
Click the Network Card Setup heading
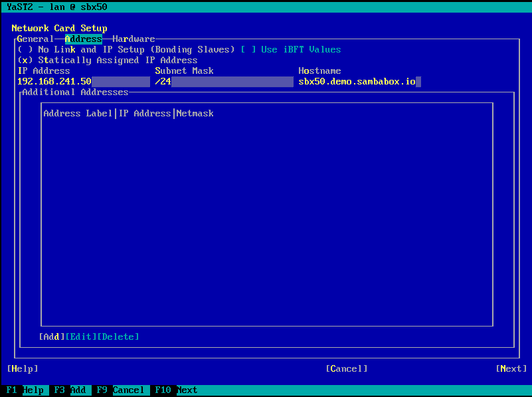pyautogui.click(x=59, y=28)
